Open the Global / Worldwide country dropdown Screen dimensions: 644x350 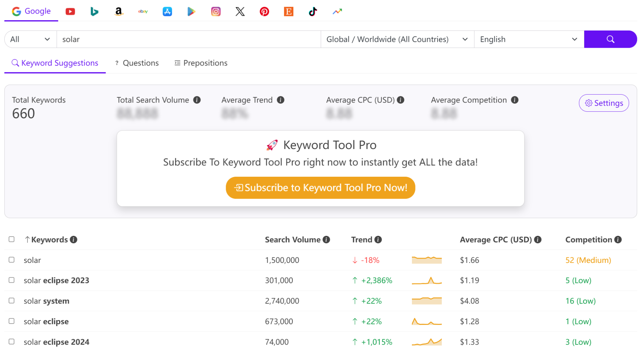pyautogui.click(x=397, y=39)
